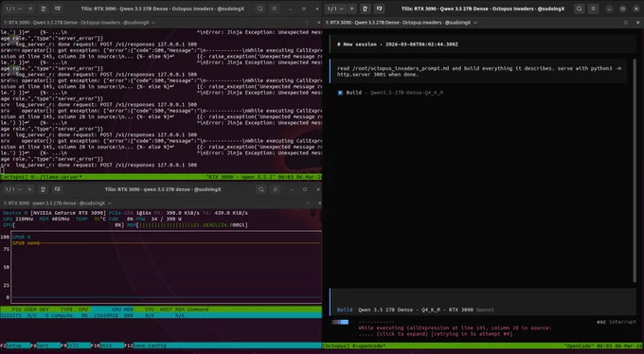Add terminal down in nvtop window

coord(58,189)
